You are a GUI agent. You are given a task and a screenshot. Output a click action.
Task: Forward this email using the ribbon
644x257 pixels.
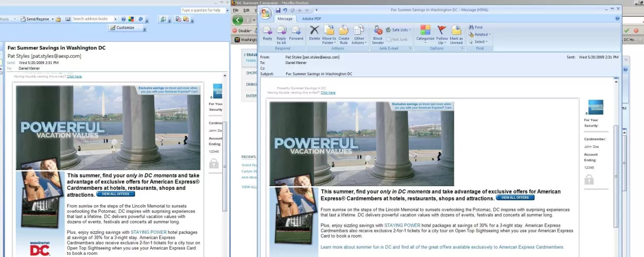296,33
